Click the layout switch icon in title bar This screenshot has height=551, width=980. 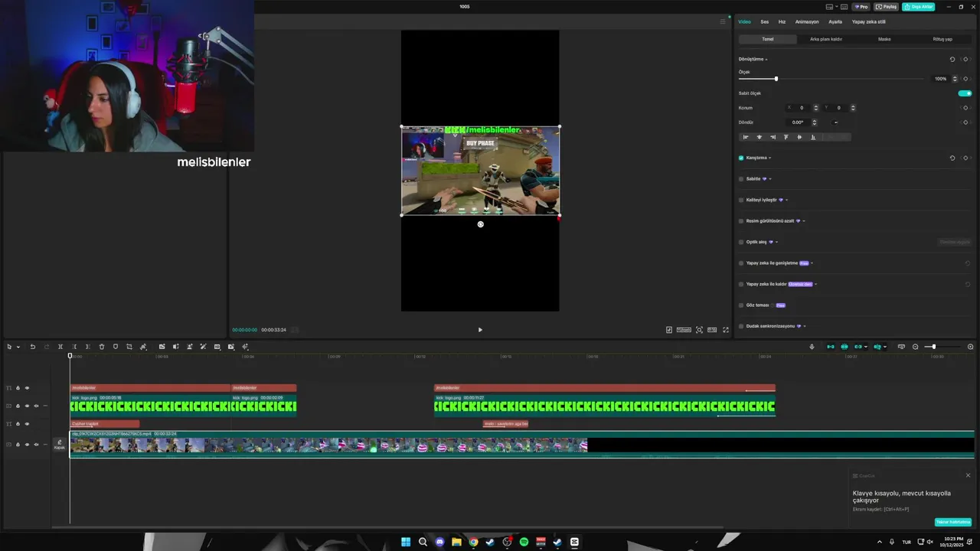click(x=829, y=7)
